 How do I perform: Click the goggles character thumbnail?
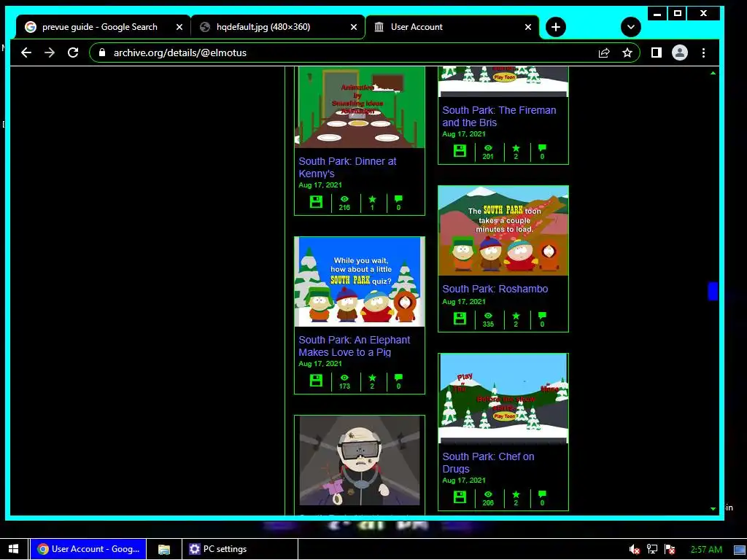click(x=360, y=461)
